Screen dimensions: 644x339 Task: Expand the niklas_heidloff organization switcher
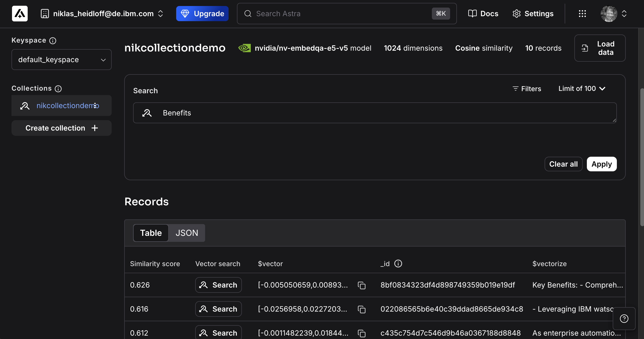click(x=160, y=14)
